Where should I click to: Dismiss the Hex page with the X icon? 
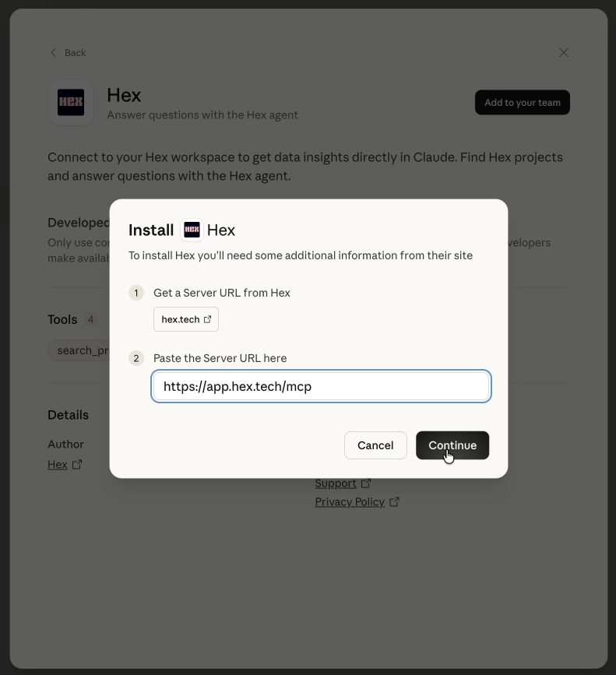tap(564, 52)
